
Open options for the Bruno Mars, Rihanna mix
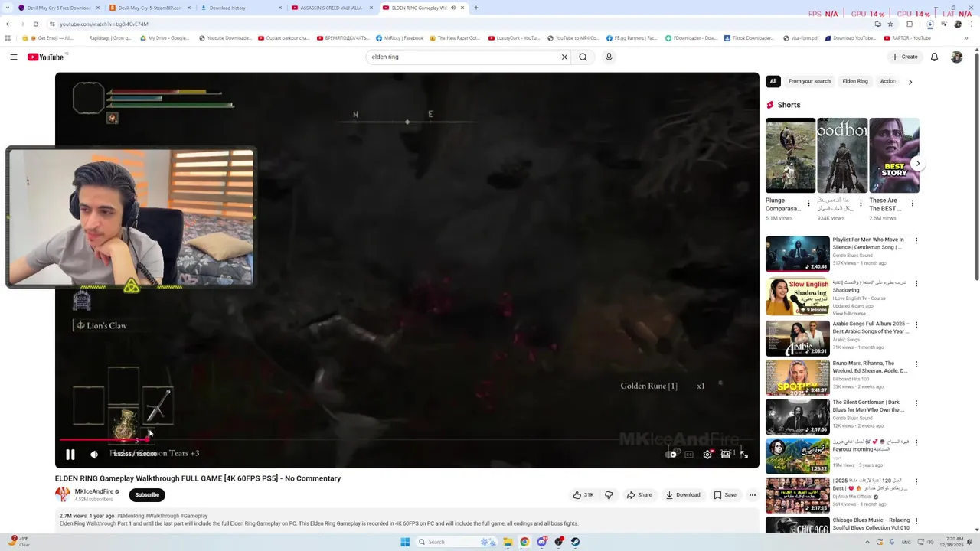coord(916,365)
